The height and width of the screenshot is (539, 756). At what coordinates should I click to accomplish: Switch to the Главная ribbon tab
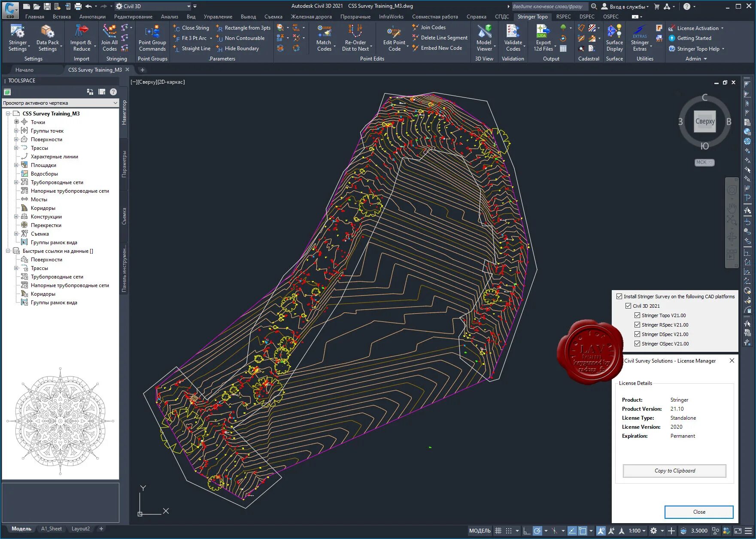coord(35,17)
